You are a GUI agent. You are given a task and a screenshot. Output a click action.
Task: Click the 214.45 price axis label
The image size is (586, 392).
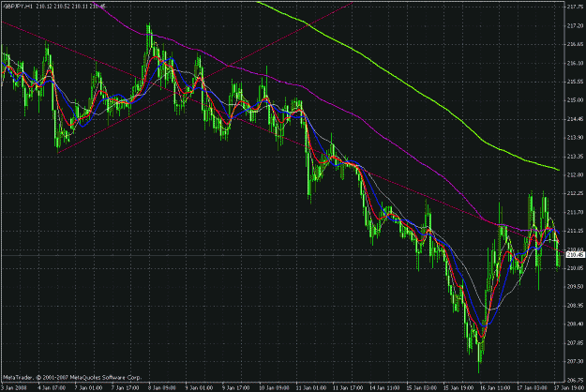[x=575, y=119]
